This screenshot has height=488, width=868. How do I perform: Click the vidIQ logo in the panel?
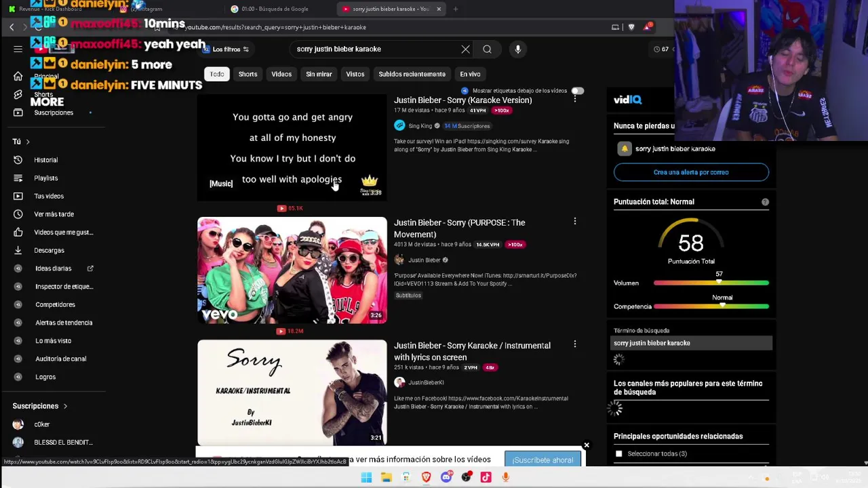coord(627,100)
